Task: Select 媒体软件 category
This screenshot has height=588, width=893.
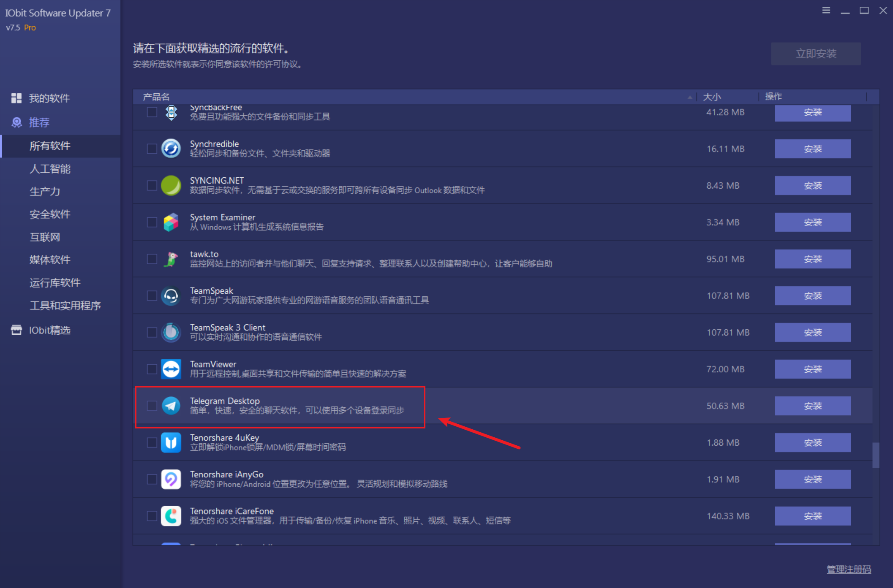Action: 60,260
